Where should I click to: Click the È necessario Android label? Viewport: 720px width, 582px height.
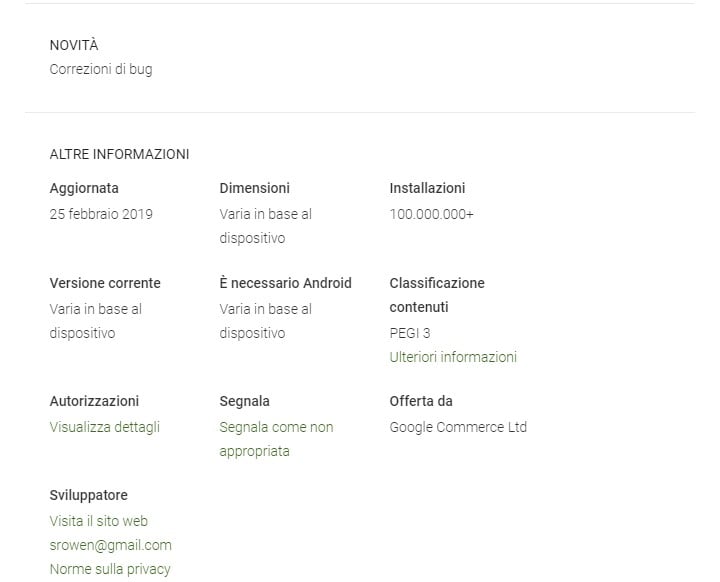[x=286, y=283]
